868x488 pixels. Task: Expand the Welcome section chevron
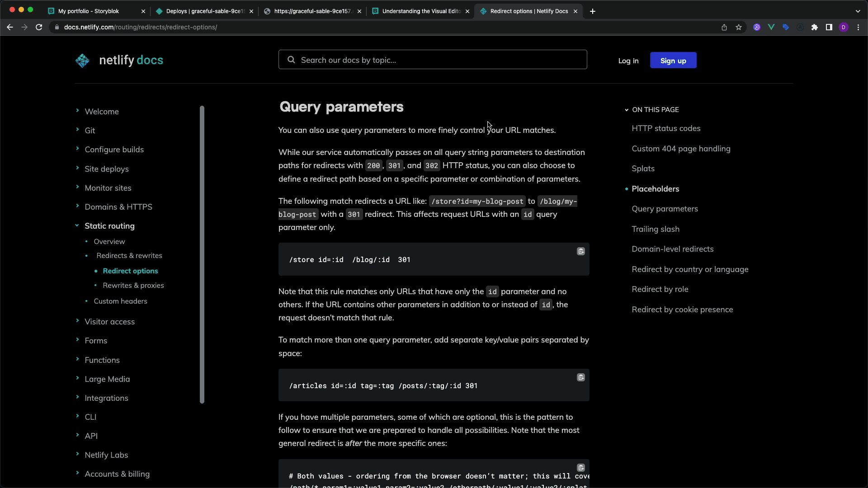(77, 111)
